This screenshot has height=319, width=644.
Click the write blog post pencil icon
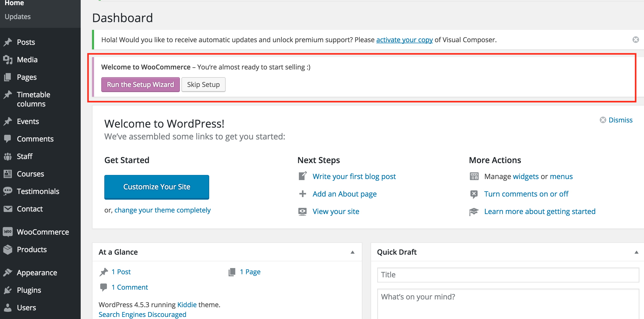coord(303,176)
